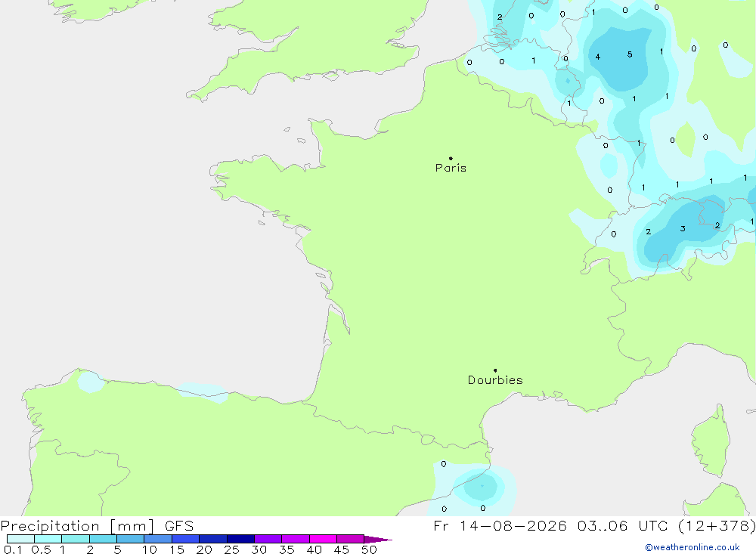Click the precipitation value 5 on map
The image size is (756, 554).
point(630,54)
